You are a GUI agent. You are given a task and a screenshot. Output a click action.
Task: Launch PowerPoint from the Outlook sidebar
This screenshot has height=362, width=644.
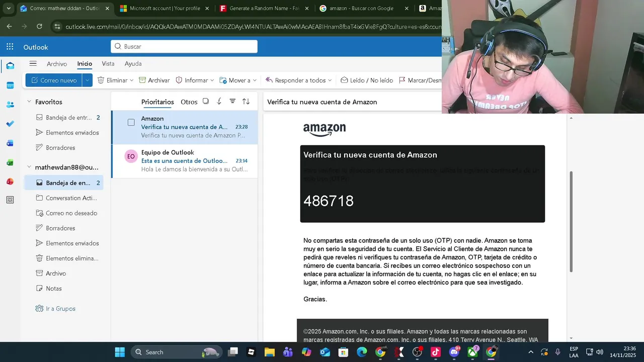[10, 182]
